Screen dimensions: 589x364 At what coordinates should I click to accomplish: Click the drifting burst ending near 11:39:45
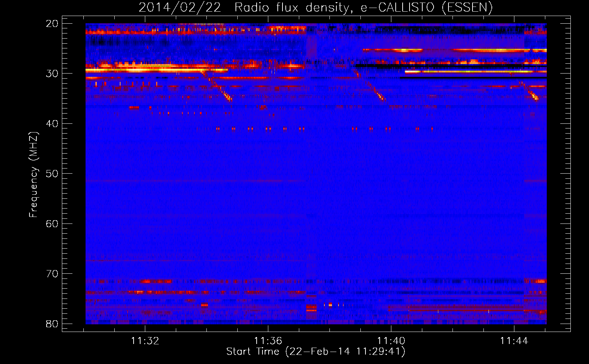click(x=369, y=86)
